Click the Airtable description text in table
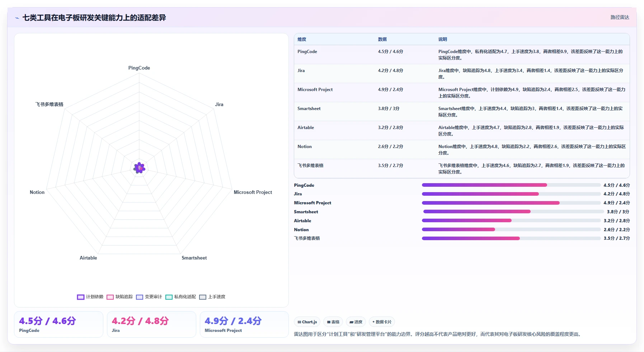The image size is (644, 352). [x=531, y=131]
